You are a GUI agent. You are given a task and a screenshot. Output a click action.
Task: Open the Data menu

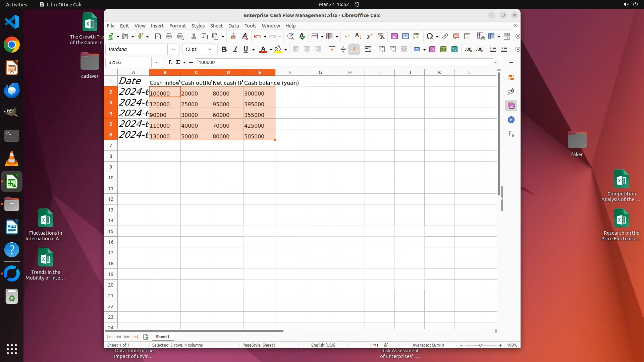point(233,26)
